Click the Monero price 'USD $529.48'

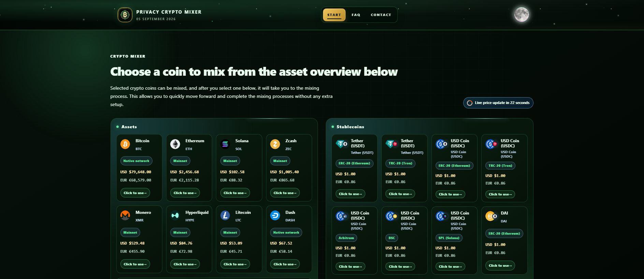click(x=132, y=244)
